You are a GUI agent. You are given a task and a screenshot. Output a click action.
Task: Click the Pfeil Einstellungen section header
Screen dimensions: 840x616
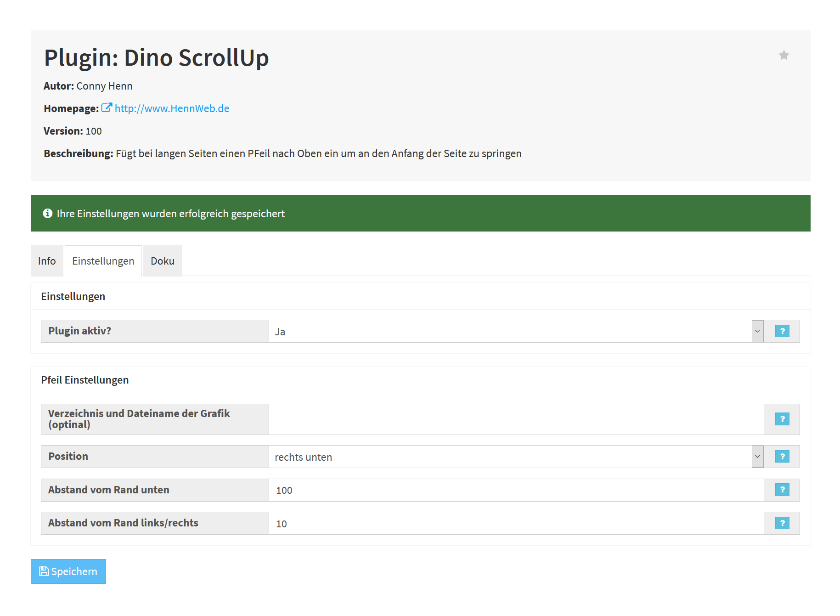click(x=85, y=380)
